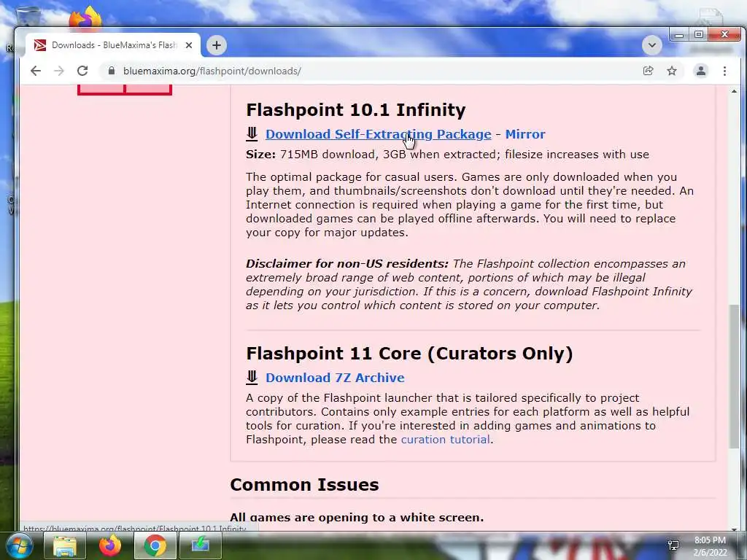Click 'All games are opening to a white screen.'
The height and width of the screenshot is (560, 747).
[x=357, y=518]
